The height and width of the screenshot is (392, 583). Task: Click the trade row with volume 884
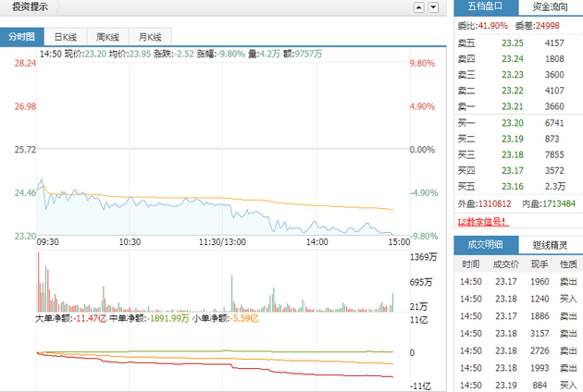click(518, 386)
